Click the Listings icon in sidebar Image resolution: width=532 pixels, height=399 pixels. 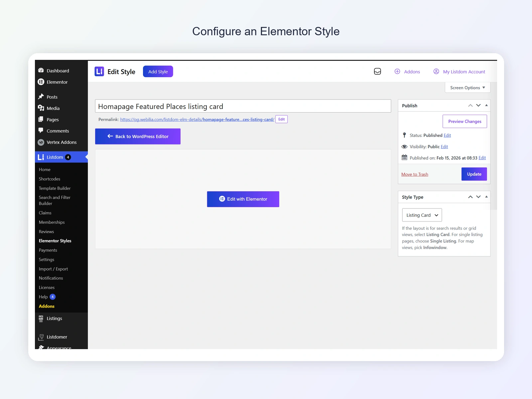point(41,319)
